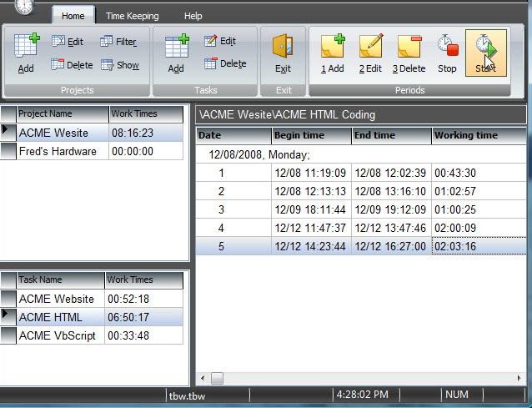The image size is (532, 408).
Task: Click end time 12/12 16:27:00
Action: point(392,246)
